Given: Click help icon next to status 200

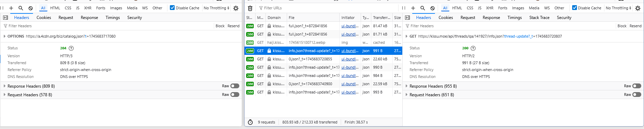Looking at the screenshot, I should point(473,48).
